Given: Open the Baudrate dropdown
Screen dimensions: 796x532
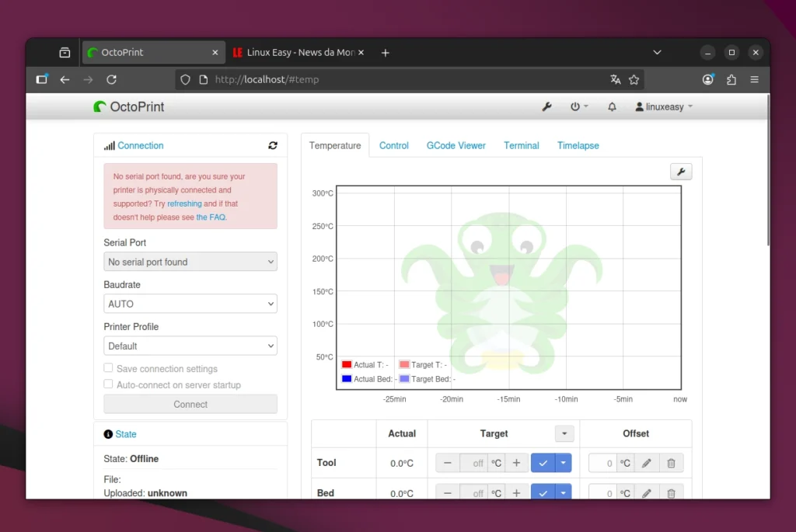Looking at the screenshot, I should tap(190, 303).
